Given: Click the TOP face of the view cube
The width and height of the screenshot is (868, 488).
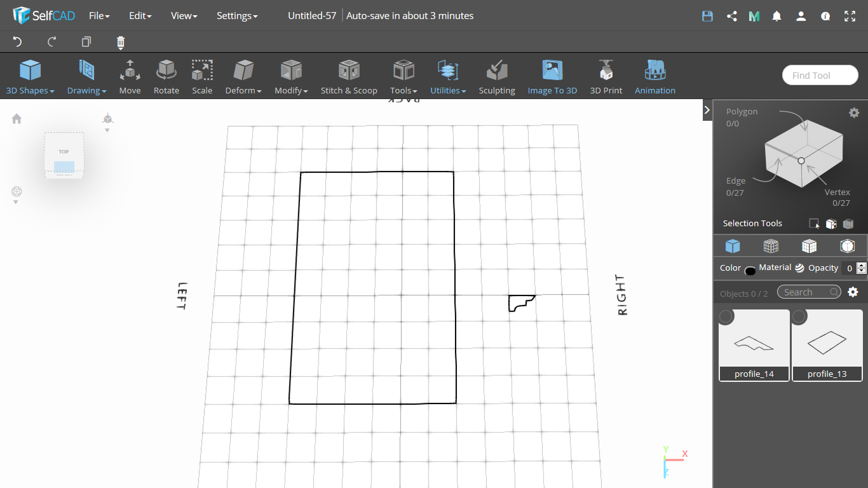Looking at the screenshot, I should [x=64, y=152].
